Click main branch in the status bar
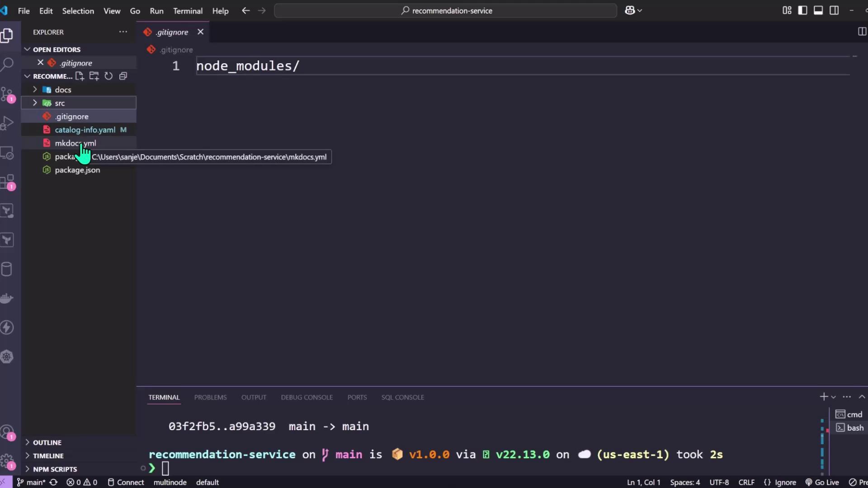The image size is (868, 488). [31, 482]
